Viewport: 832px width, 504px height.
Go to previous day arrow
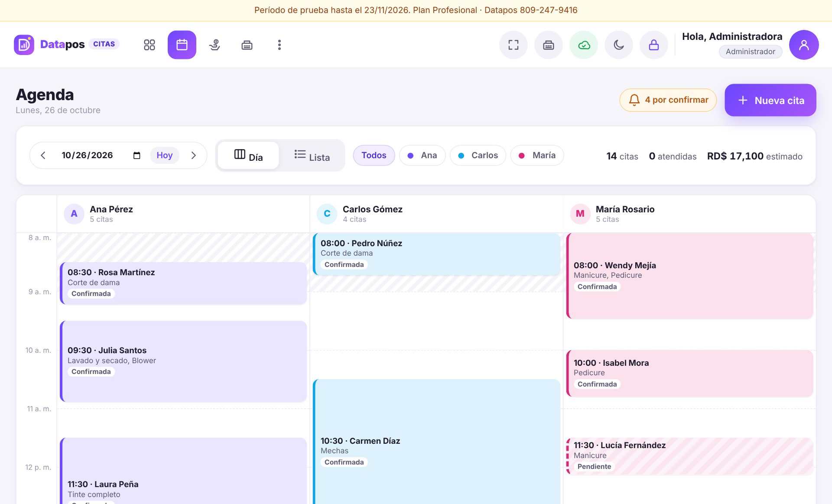[43, 155]
